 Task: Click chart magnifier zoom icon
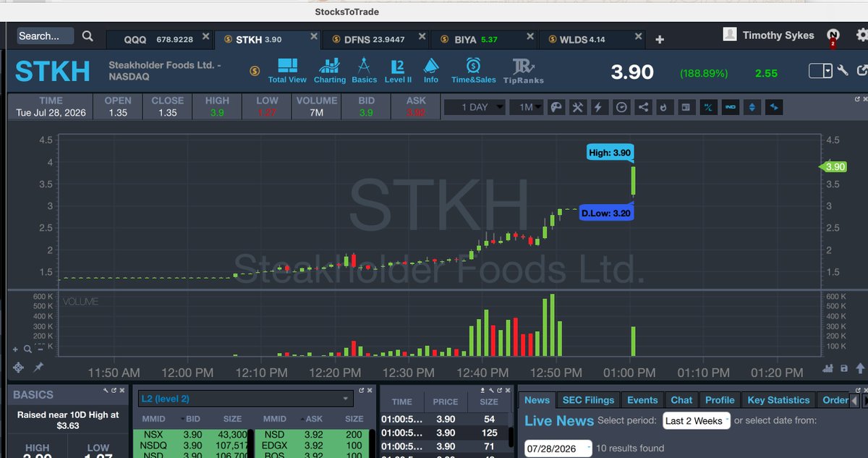point(27,349)
